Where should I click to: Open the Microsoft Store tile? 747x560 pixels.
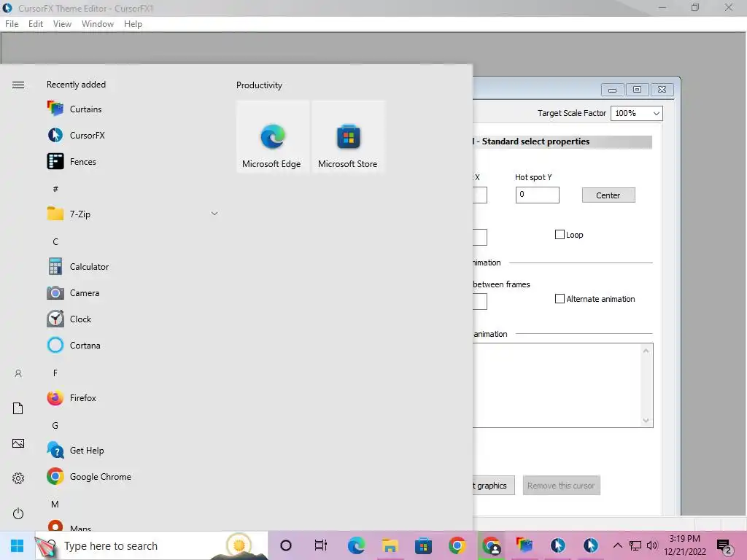point(348,136)
